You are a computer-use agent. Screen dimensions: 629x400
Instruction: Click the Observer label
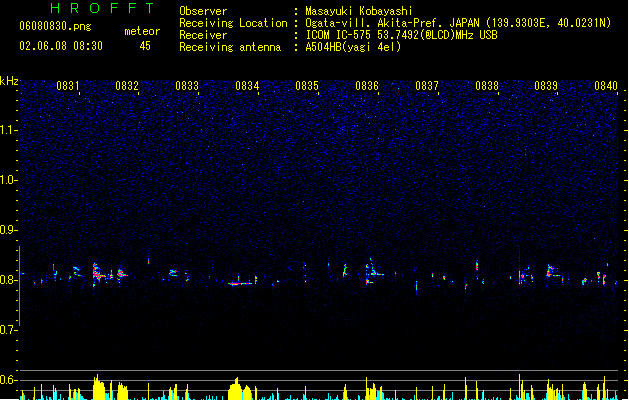click(x=203, y=11)
